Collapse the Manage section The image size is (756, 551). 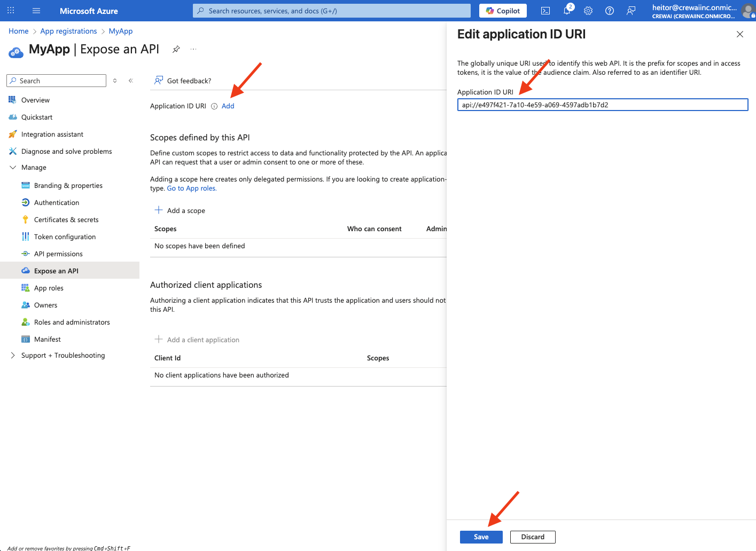(x=12, y=167)
